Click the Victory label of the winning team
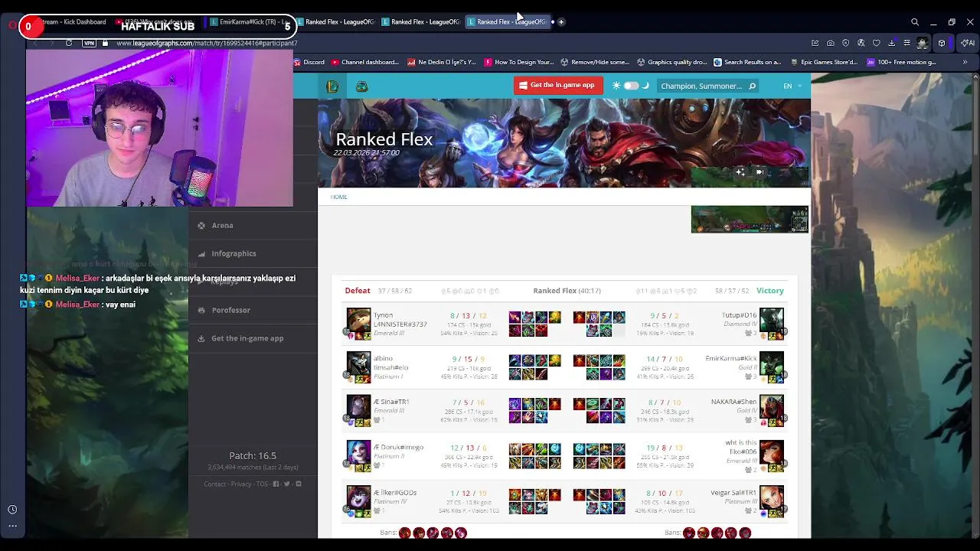The height and width of the screenshot is (551, 980). click(x=769, y=291)
